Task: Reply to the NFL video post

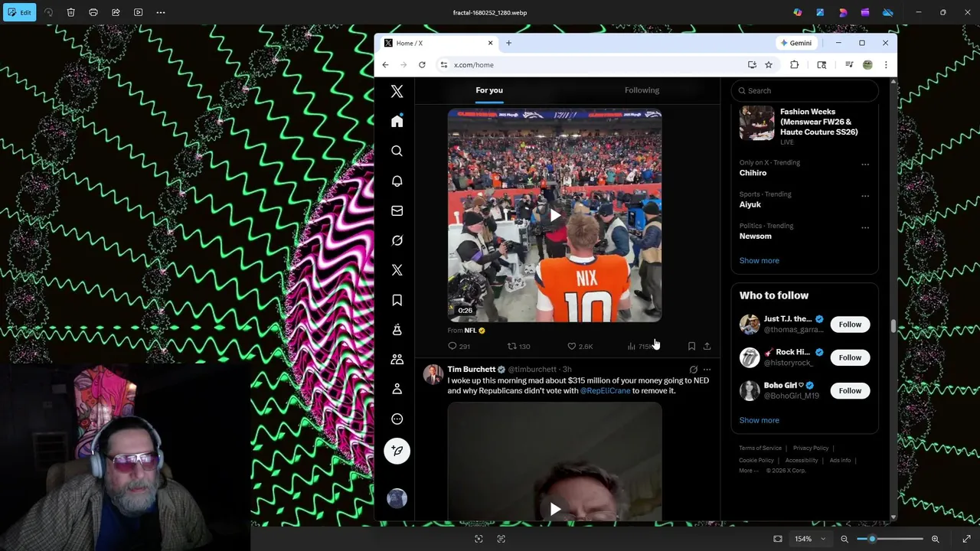Action: pos(459,347)
